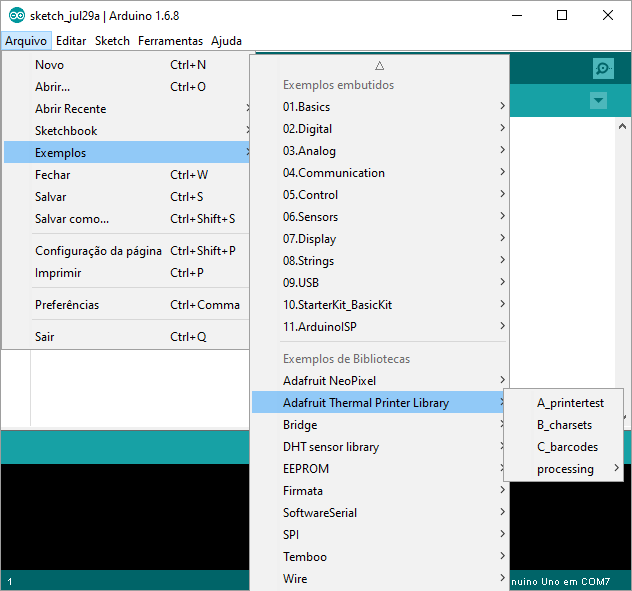Expand 05.Control examples submenu
632x591 pixels.
[380, 195]
